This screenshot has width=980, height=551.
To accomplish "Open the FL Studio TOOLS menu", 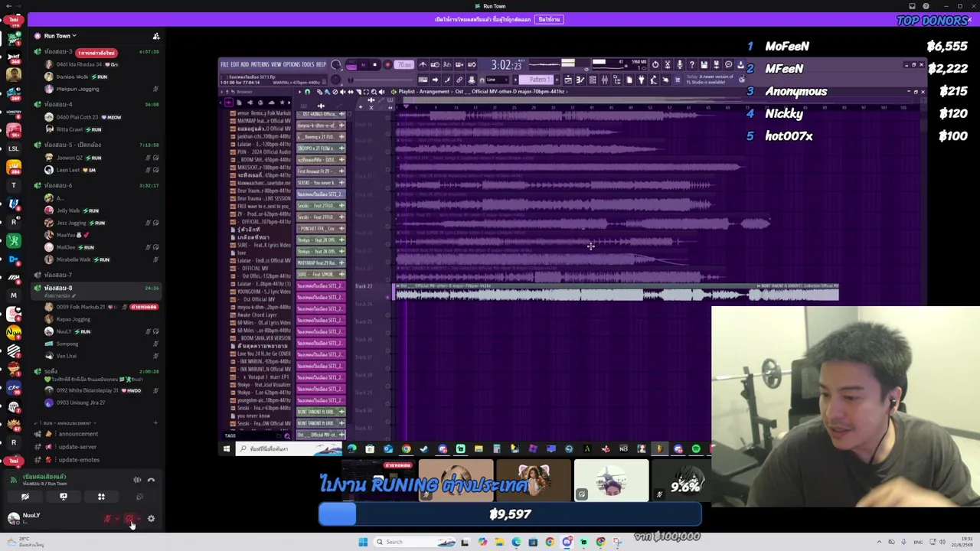I will coord(309,64).
